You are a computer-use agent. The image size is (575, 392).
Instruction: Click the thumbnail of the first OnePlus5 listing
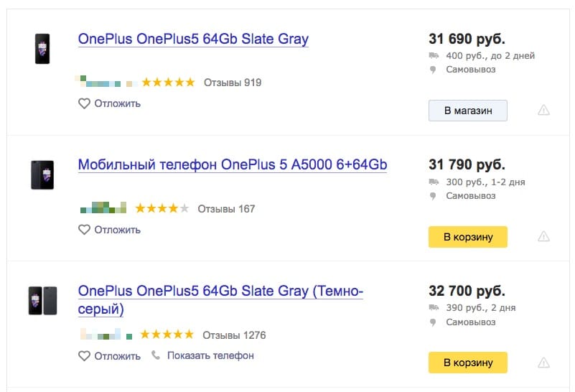42,49
